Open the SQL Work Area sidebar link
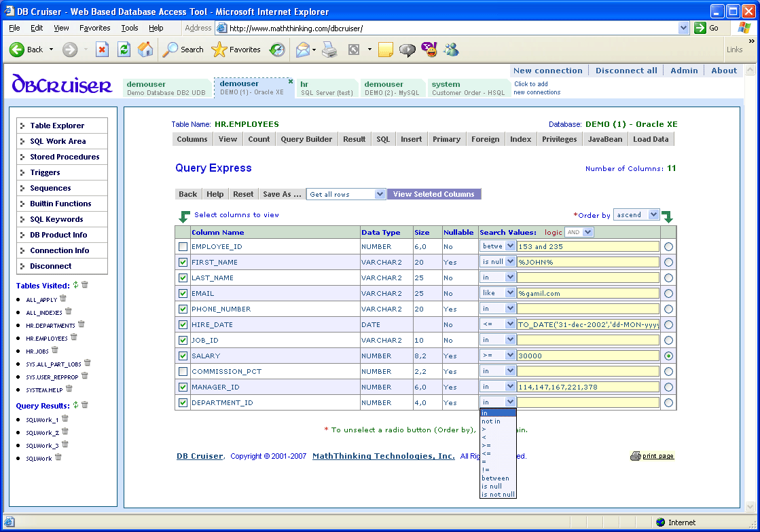The image size is (760, 532). (x=58, y=141)
